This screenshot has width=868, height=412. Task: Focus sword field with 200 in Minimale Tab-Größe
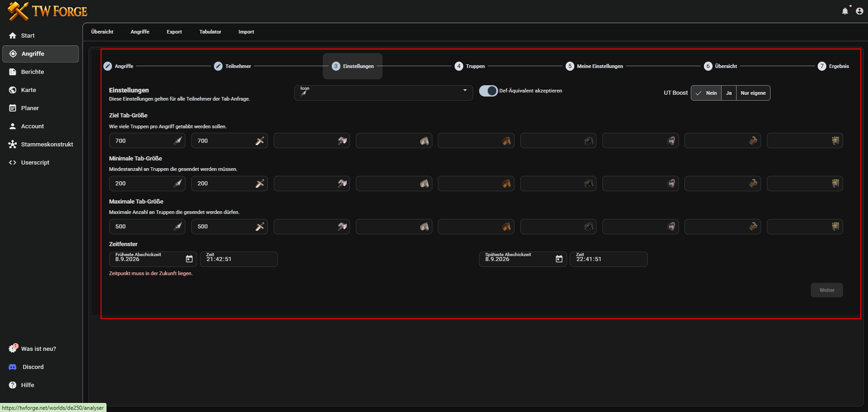tap(229, 184)
